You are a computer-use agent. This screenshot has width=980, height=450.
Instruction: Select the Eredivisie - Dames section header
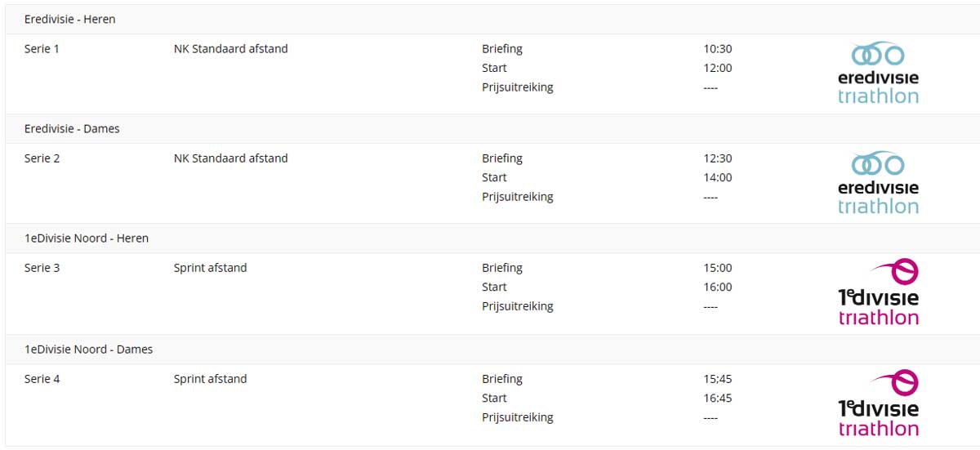point(72,128)
